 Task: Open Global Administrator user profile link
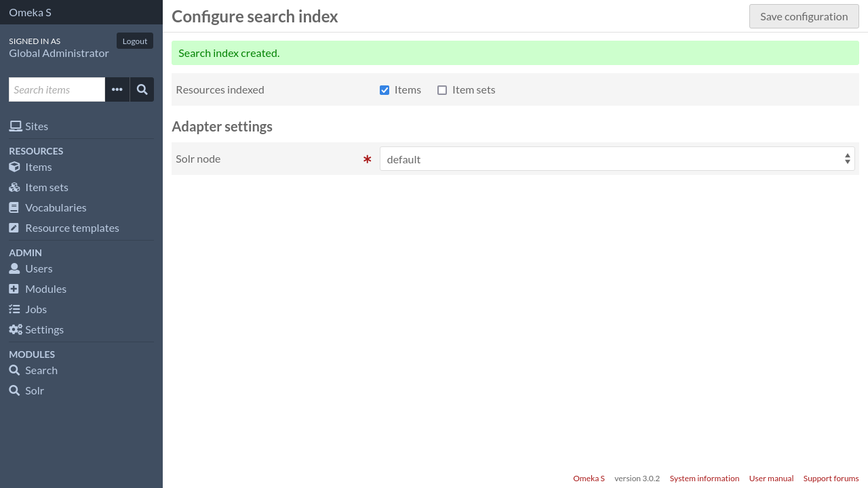pos(59,53)
